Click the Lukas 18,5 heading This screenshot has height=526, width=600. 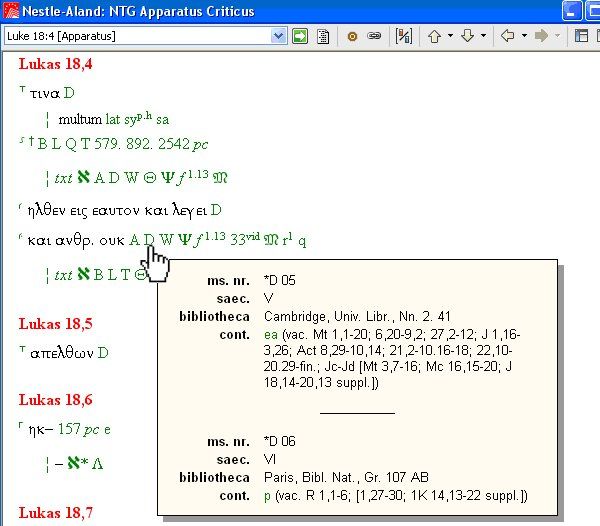click(x=55, y=324)
